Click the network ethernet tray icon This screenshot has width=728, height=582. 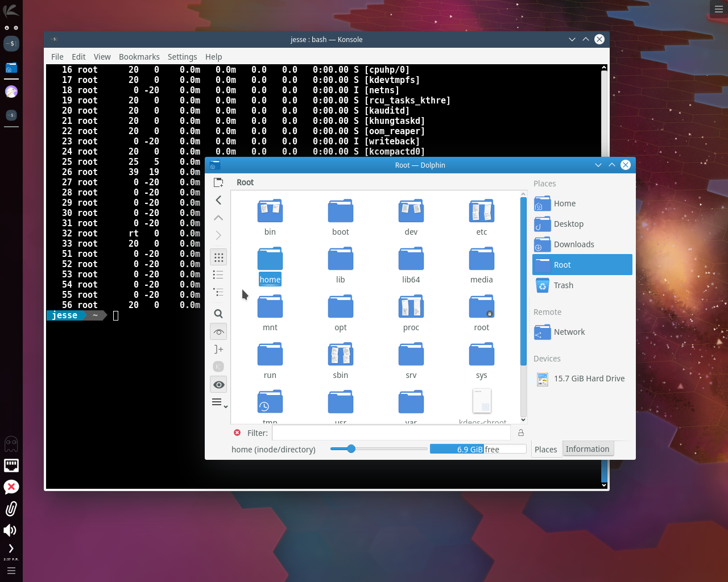point(11,465)
